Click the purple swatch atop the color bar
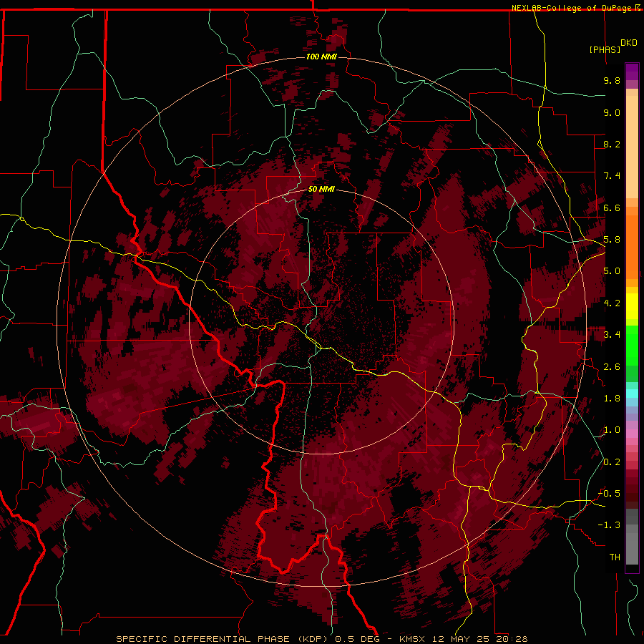 [x=632, y=72]
